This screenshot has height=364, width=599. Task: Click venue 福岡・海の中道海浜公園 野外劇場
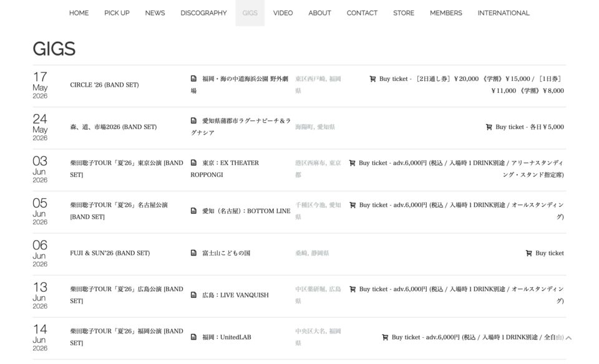pos(240,85)
